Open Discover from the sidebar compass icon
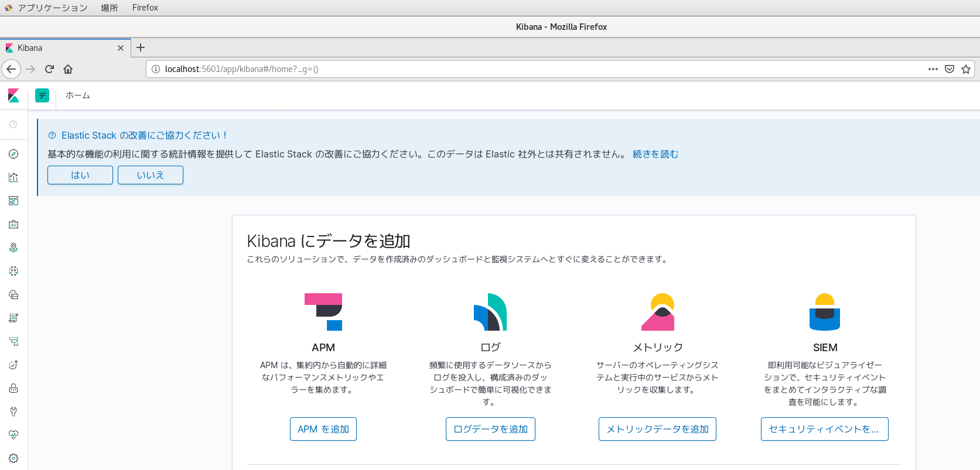The image size is (980, 470). [x=13, y=154]
